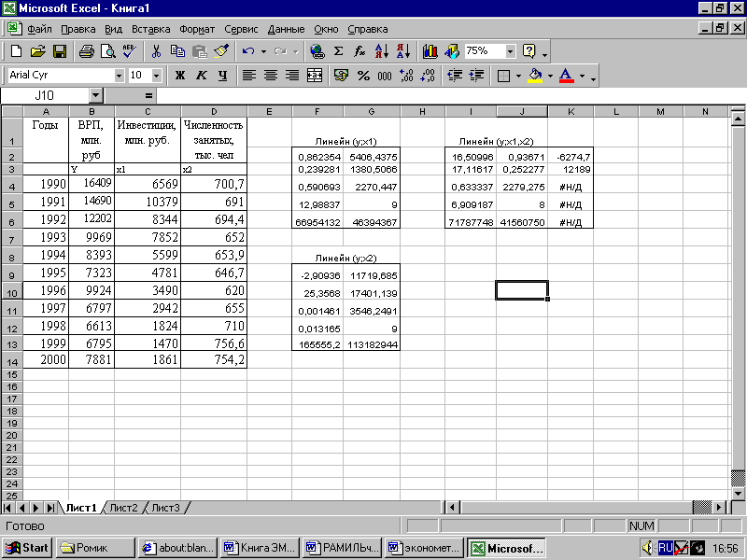The image size is (747, 560).
Task: Click the AutoSum sigma icon
Action: pyautogui.click(x=338, y=51)
